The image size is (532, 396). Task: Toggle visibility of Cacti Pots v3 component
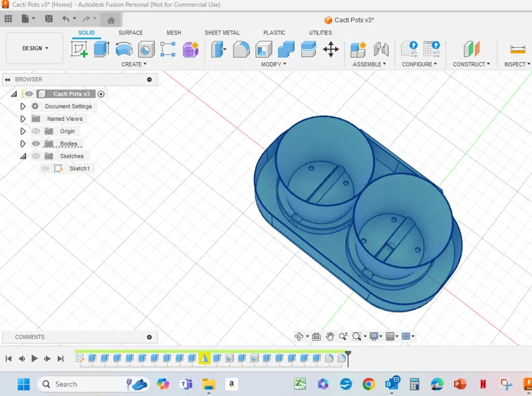pyautogui.click(x=29, y=94)
